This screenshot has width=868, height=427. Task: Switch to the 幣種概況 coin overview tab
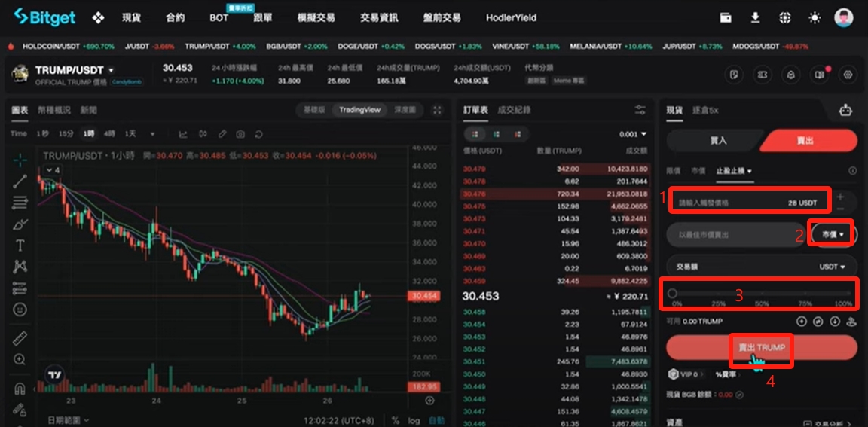pos(53,110)
